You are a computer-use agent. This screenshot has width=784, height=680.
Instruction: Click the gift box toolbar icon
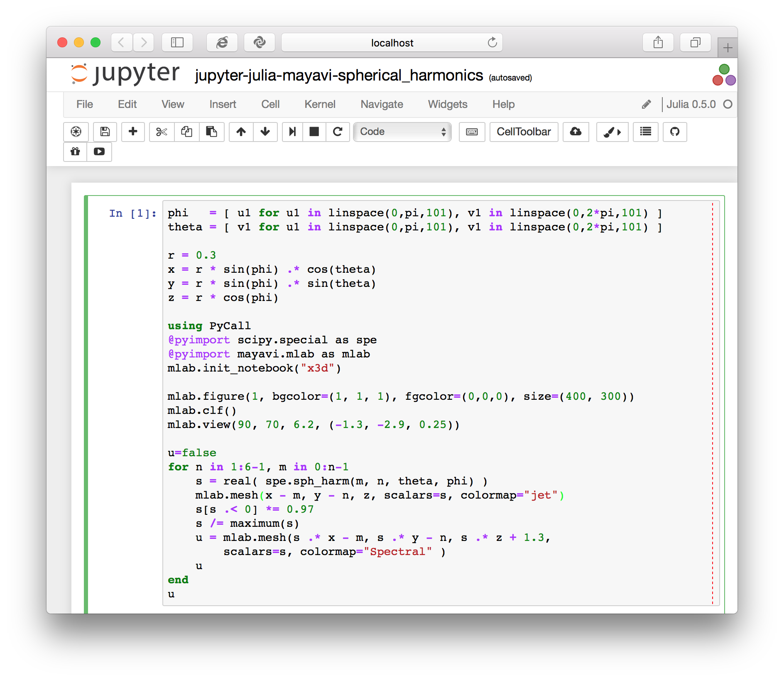[x=75, y=152]
